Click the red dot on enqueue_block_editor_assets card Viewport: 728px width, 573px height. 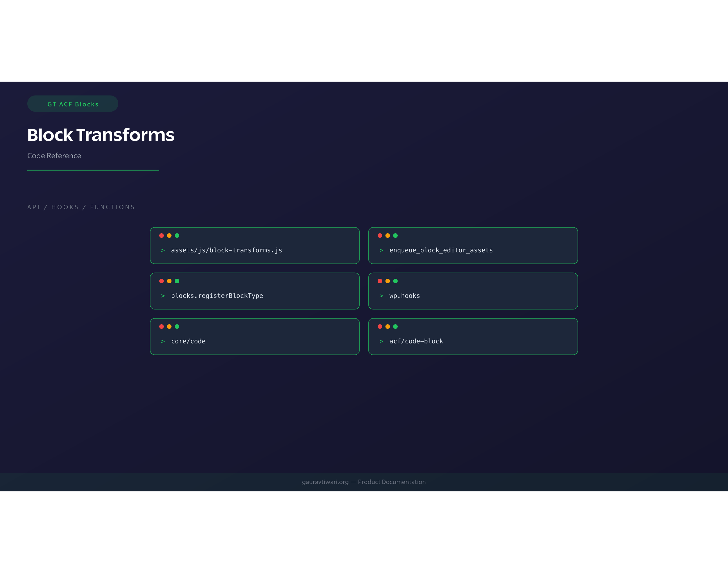click(380, 235)
